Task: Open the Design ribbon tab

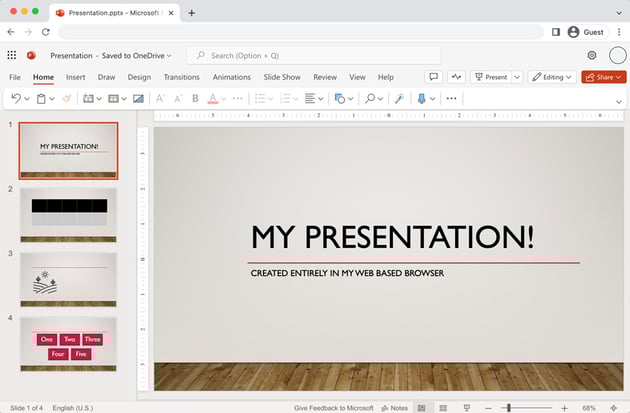Action: (x=139, y=77)
